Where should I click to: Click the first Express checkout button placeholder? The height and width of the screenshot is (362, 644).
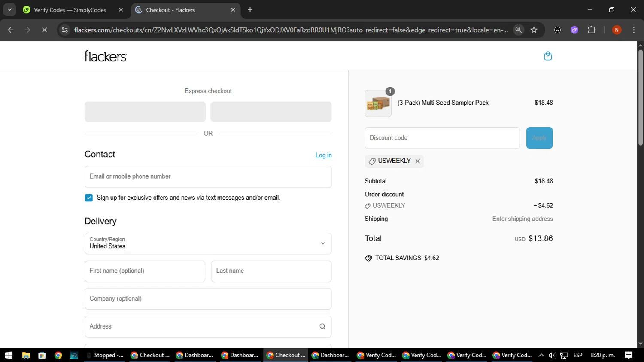tap(145, 112)
